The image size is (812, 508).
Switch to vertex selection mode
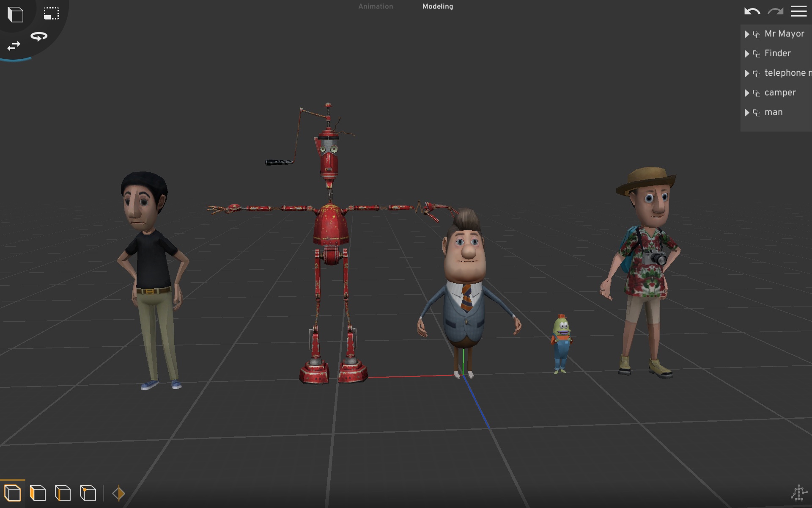click(87, 493)
